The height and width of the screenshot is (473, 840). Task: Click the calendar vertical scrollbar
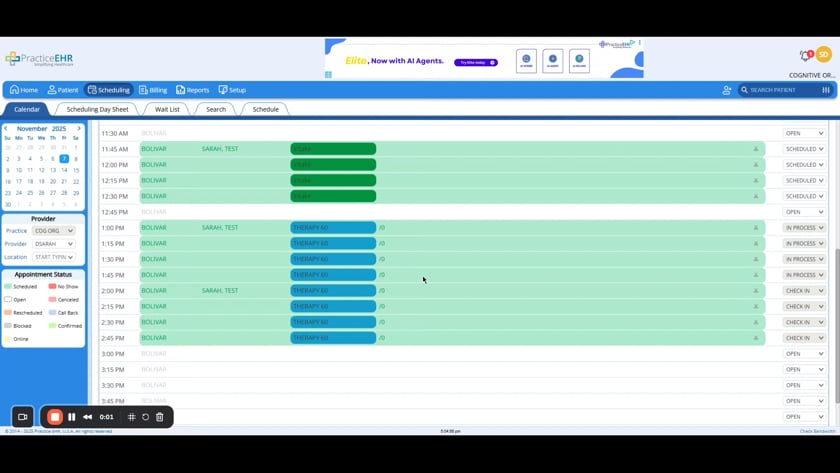click(x=837, y=325)
